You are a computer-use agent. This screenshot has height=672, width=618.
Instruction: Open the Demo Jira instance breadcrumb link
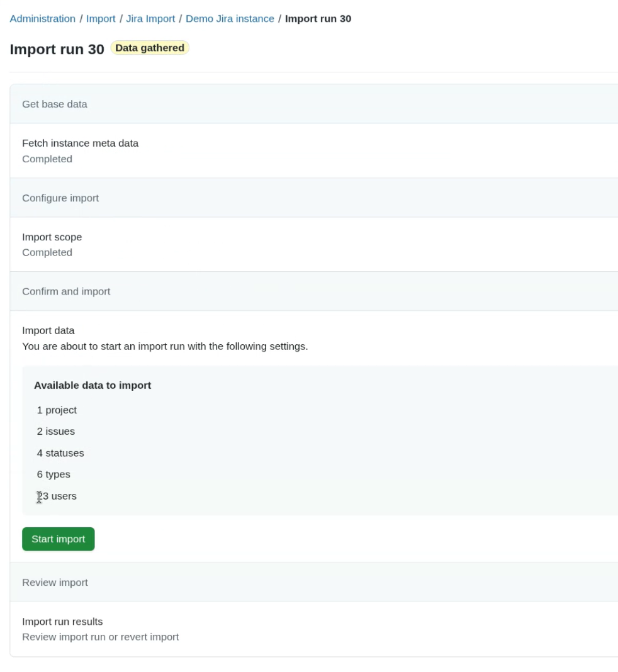(x=230, y=18)
